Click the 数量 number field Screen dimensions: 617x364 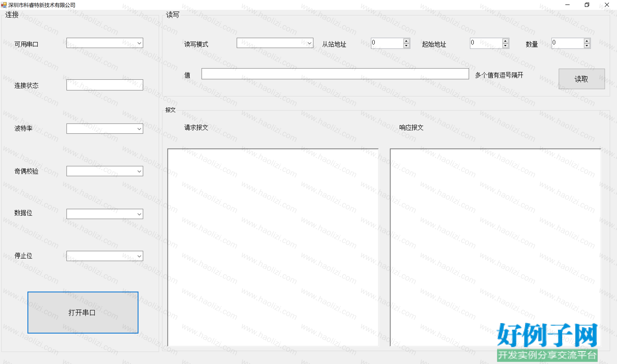coord(568,44)
